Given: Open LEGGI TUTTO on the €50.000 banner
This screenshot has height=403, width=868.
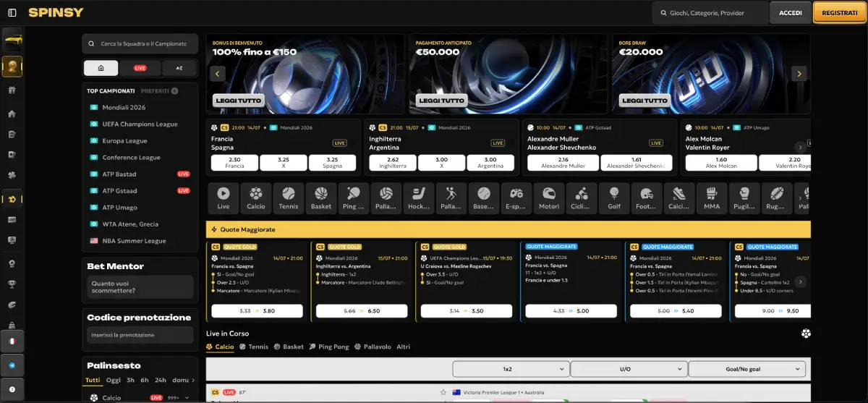Looking at the screenshot, I should (x=442, y=101).
